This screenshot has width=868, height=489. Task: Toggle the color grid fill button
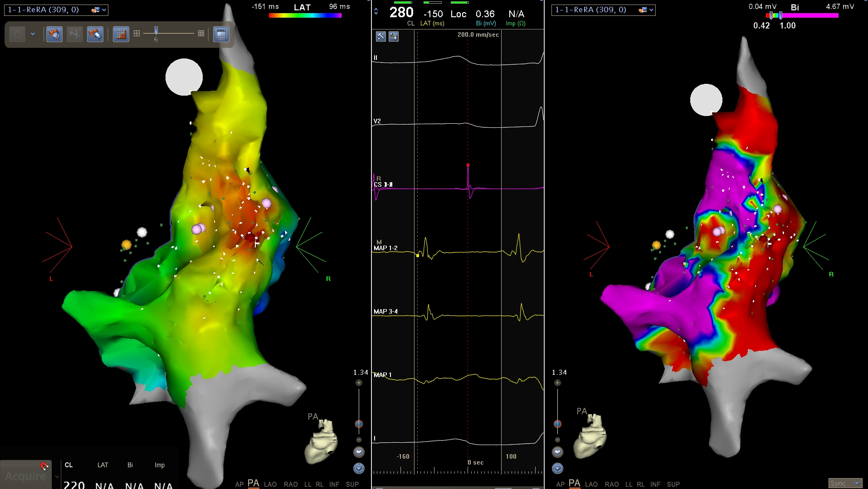121,34
